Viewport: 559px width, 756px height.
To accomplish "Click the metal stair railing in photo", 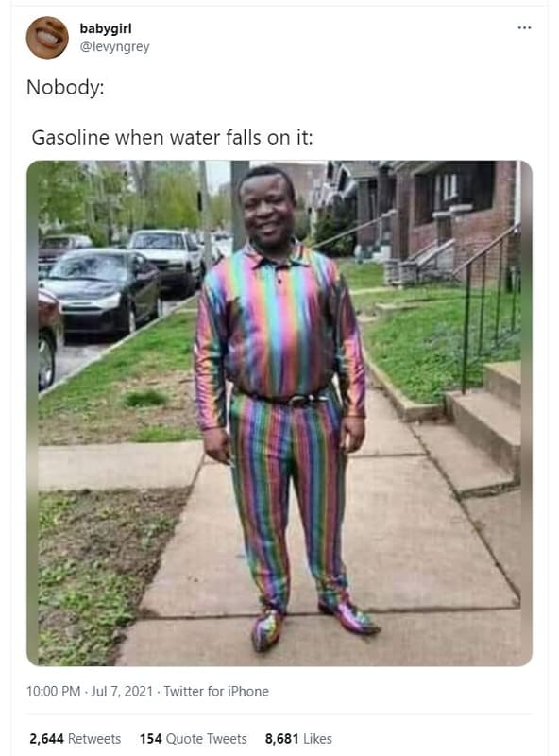I will 488,304.
